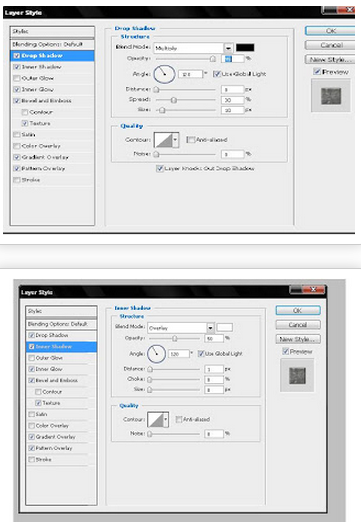Check Stroke box in bottom dialog
The image size is (361, 522).
click(32, 459)
